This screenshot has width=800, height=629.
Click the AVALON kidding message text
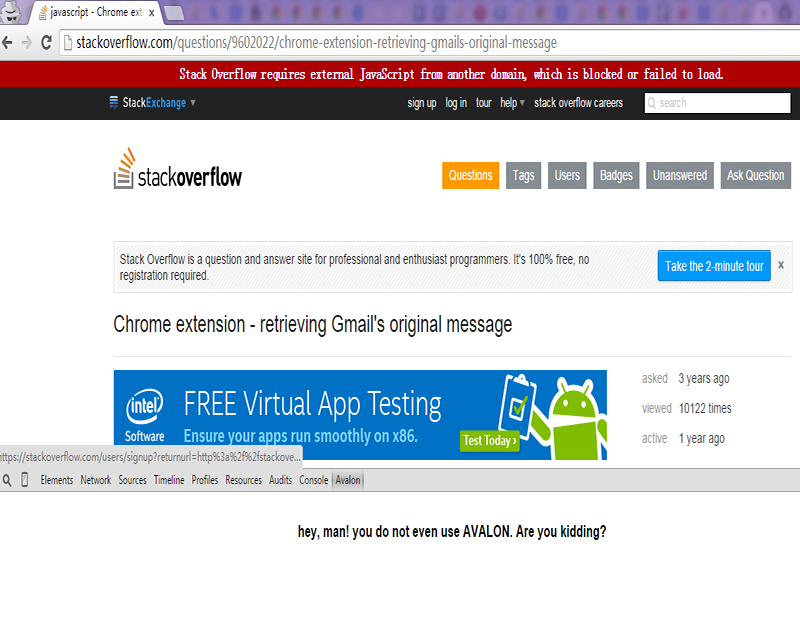452,532
